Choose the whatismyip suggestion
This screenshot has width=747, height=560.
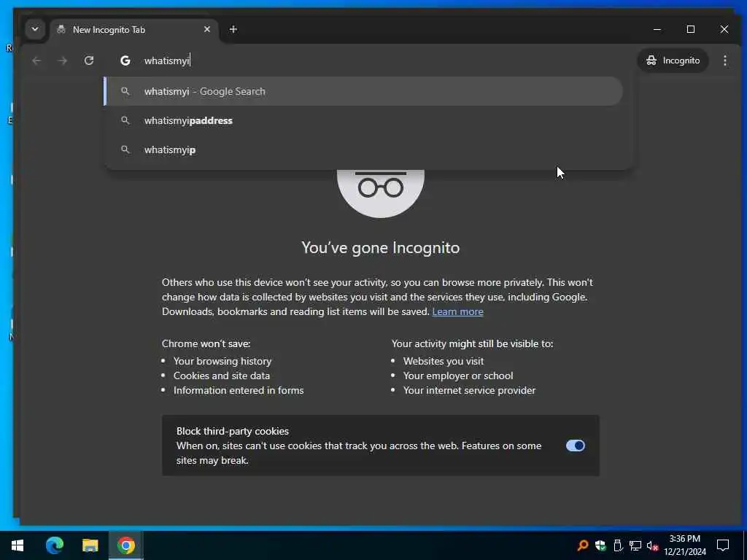click(x=363, y=149)
